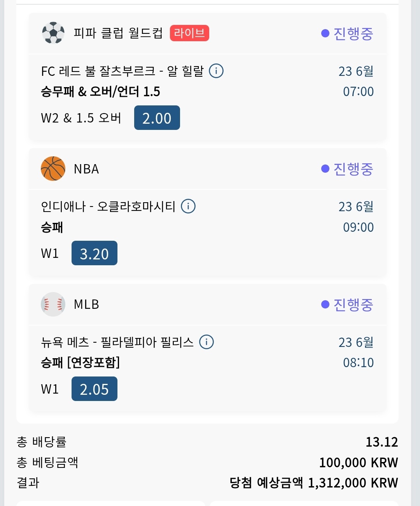
Task: Click the 진행중 status on MLB bet
Action: point(347,305)
